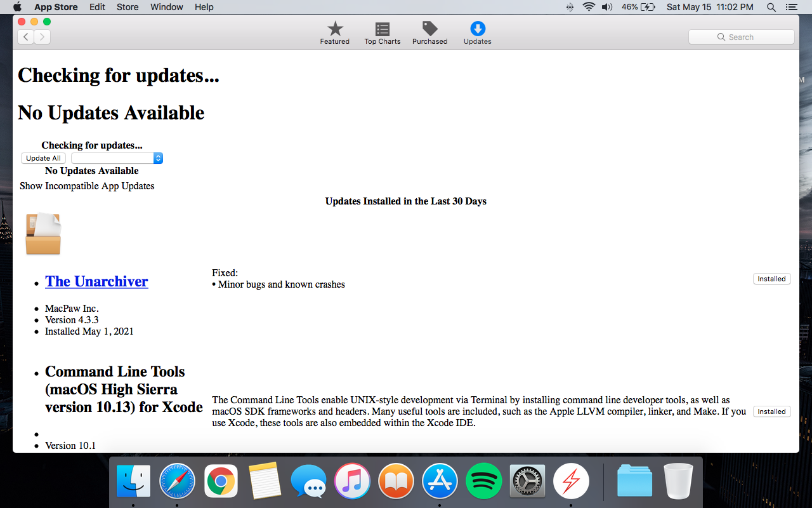Open the App Store menu
Image resolution: width=812 pixels, height=508 pixels.
[56, 7]
